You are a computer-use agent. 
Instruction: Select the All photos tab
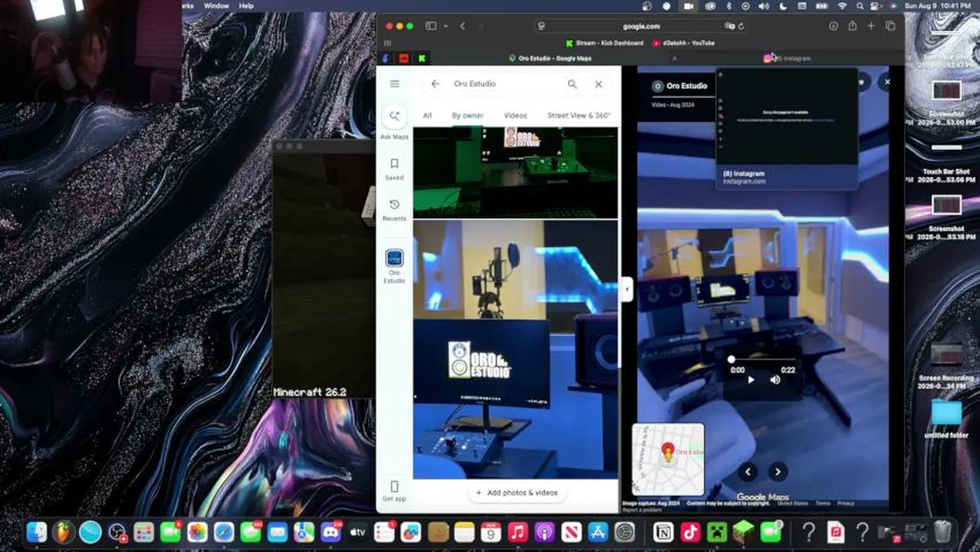427,116
